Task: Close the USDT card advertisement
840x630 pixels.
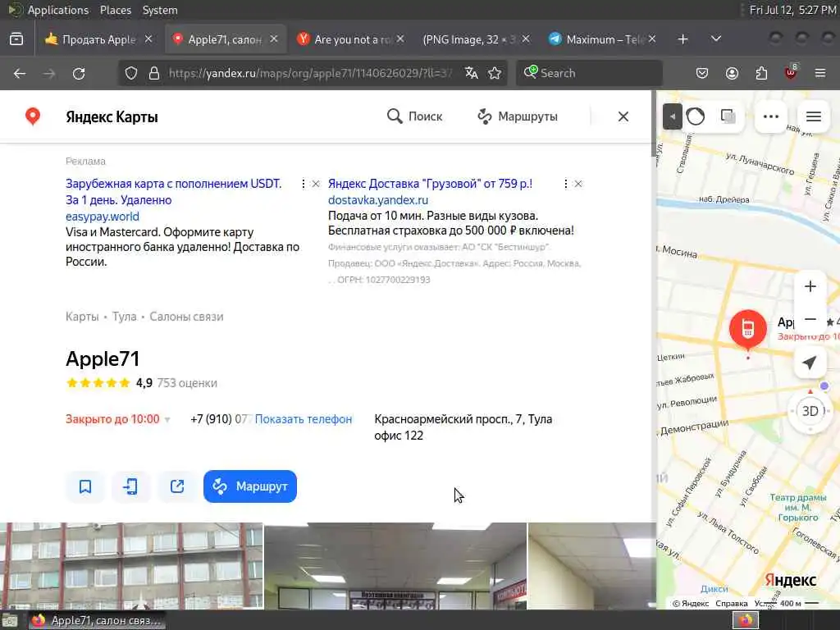Action: [316, 184]
